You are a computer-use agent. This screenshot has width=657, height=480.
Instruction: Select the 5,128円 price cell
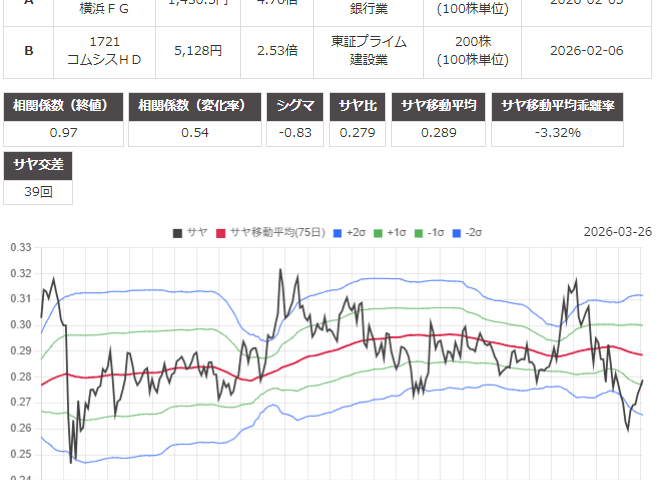tap(200, 50)
